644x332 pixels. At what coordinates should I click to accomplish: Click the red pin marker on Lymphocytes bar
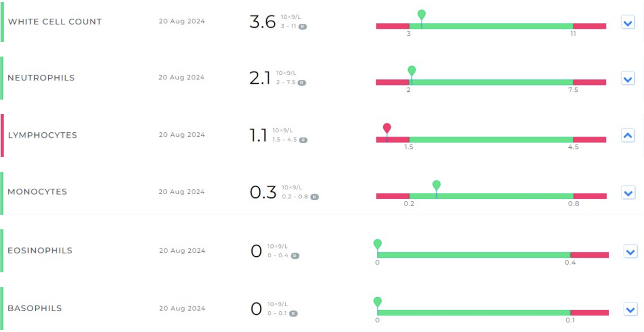click(387, 128)
